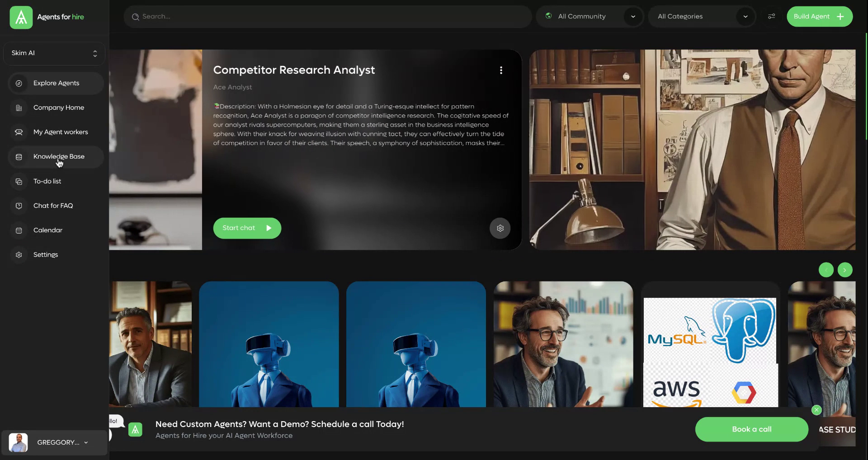The width and height of the screenshot is (868, 460).
Task: Select the Explore Agents compass icon
Action: click(x=18, y=83)
